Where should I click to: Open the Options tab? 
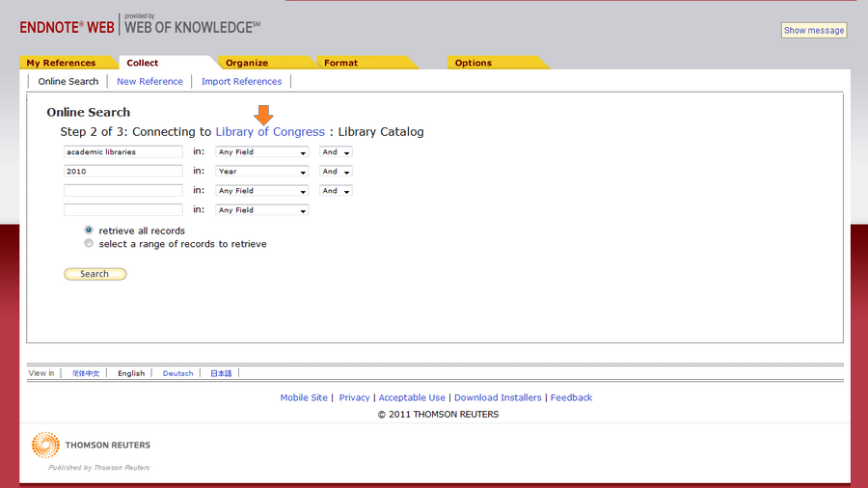pyautogui.click(x=474, y=63)
